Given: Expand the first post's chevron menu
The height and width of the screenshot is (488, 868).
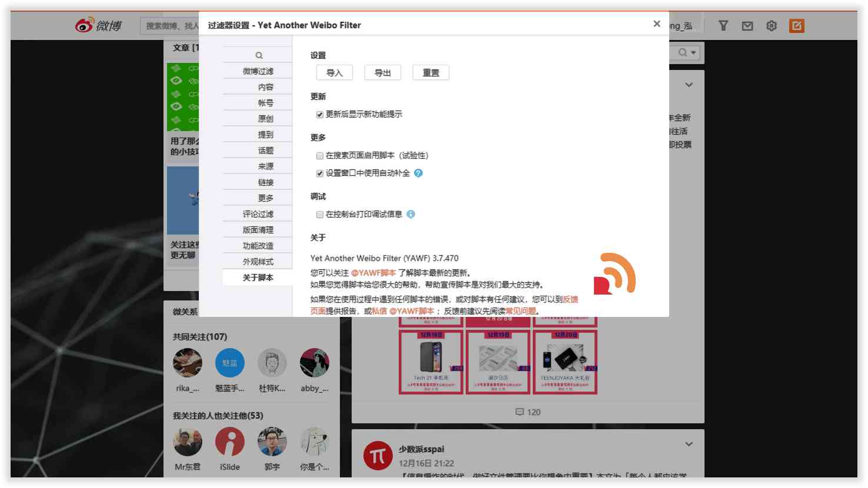Looking at the screenshot, I should pyautogui.click(x=689, y=85).
